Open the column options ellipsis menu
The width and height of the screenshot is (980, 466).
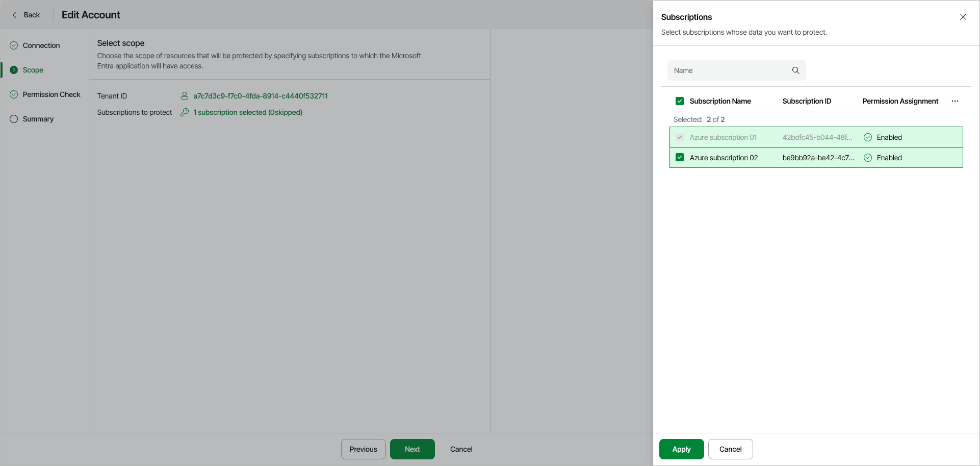[955, 101]
